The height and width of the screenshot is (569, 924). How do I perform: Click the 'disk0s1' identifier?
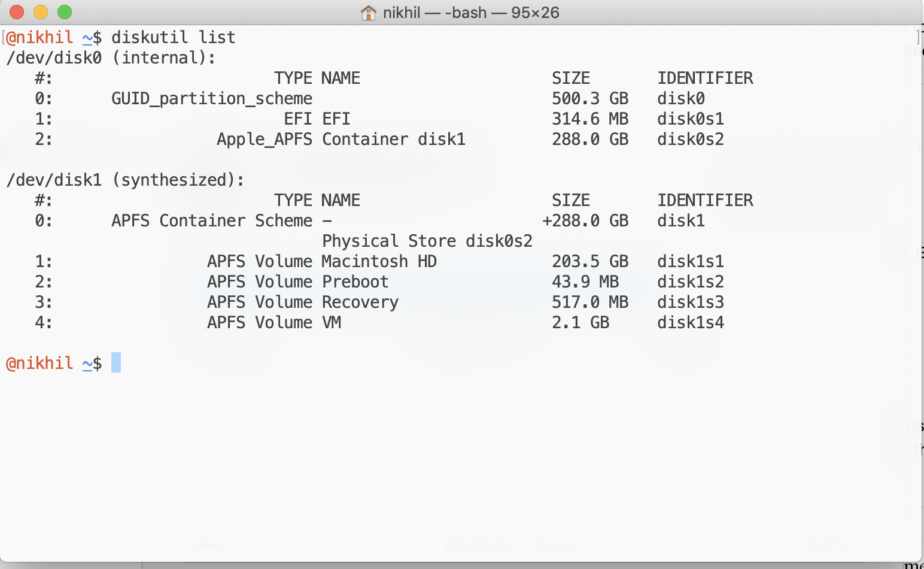(691, 119)
